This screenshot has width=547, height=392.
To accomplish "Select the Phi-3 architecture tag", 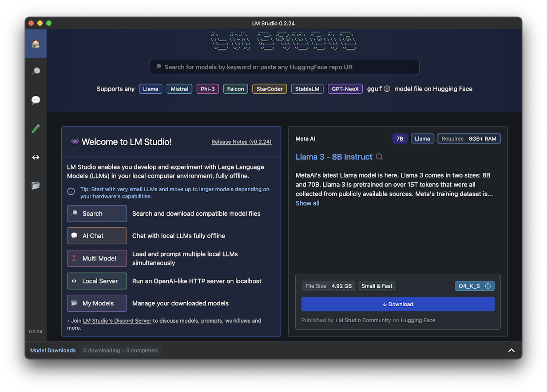I will coord(208,89).
